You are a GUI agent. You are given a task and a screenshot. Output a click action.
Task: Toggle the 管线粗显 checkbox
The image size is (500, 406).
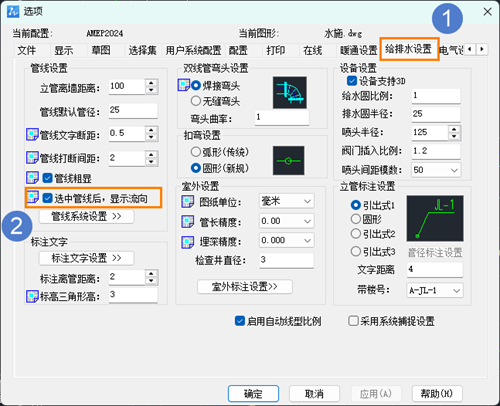click(x=48, y=178)
